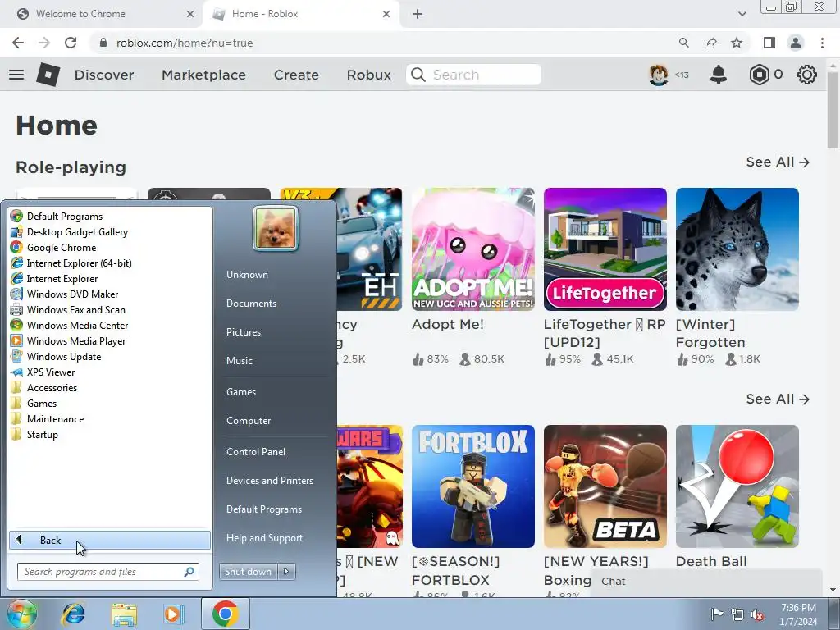The width and height of the screenshot is (840, 630).
Task: Click the Chrome taskbar icon
Action: pos(225,614)
